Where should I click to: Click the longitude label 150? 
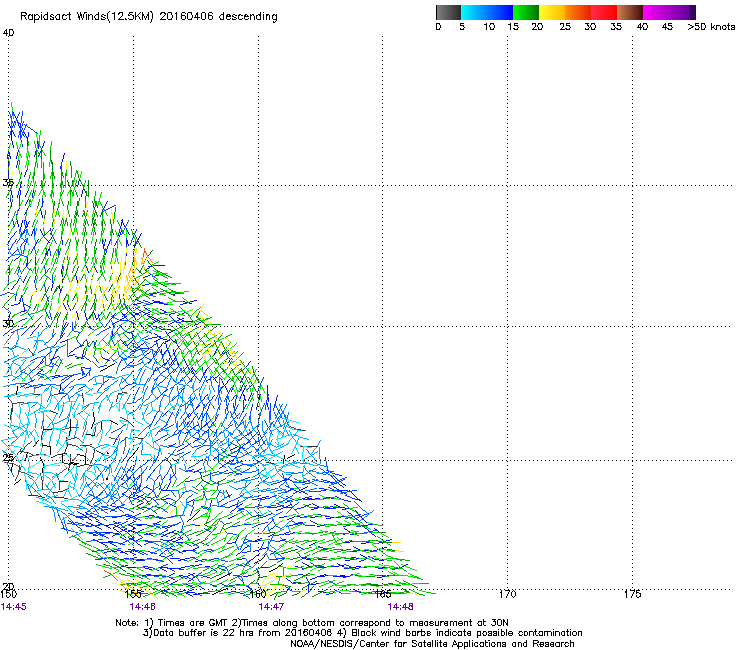pos(8,594)
